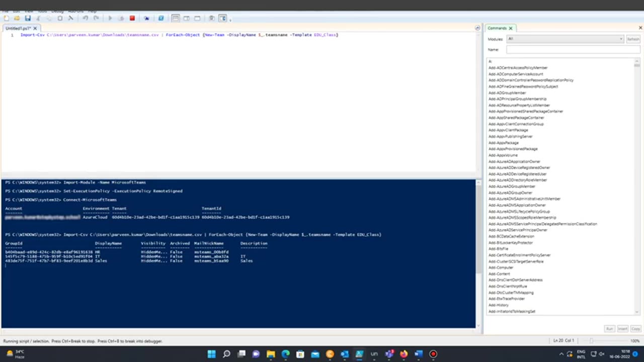Select Add-ADCentralAccessPolicyMember command
The height and width of the screenshot is (362, 644).
tap(518, 68)
